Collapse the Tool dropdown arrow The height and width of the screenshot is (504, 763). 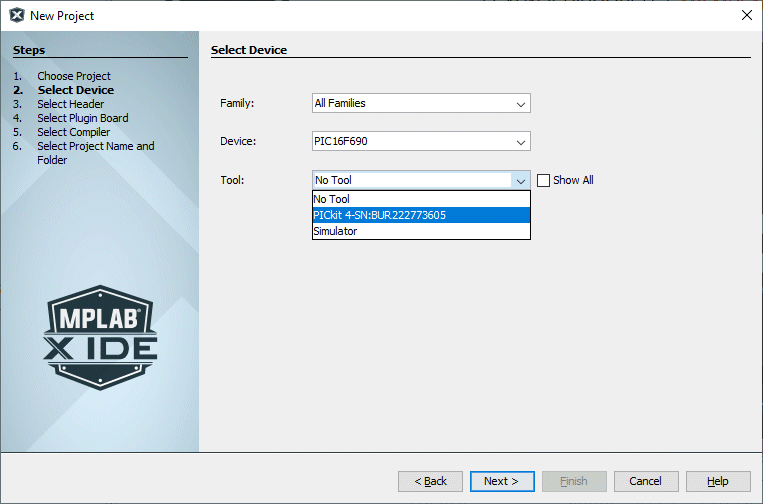(x=520, y=181)
